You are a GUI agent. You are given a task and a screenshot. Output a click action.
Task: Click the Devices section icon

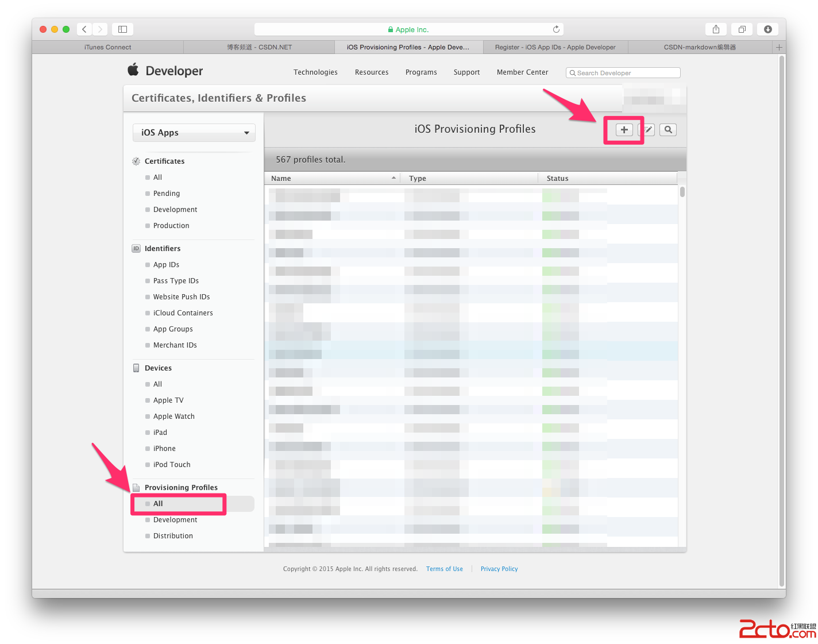[136, 368]
